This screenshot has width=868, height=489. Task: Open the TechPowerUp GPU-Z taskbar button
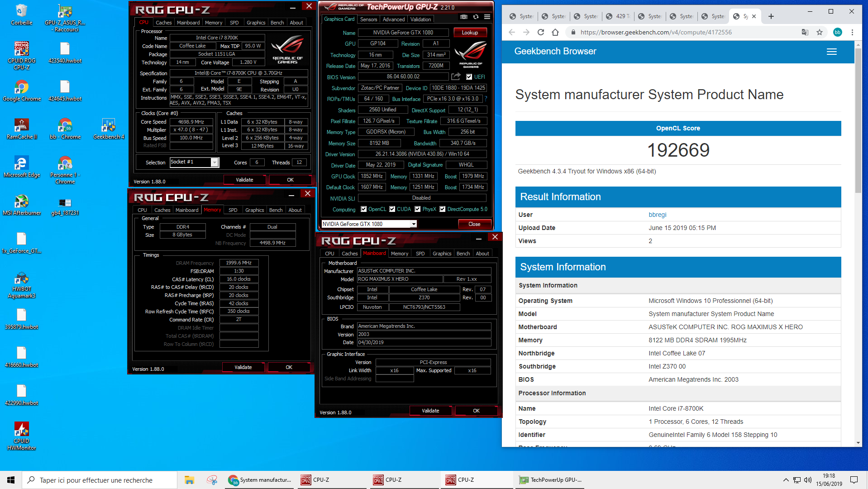tap(550, 480)
